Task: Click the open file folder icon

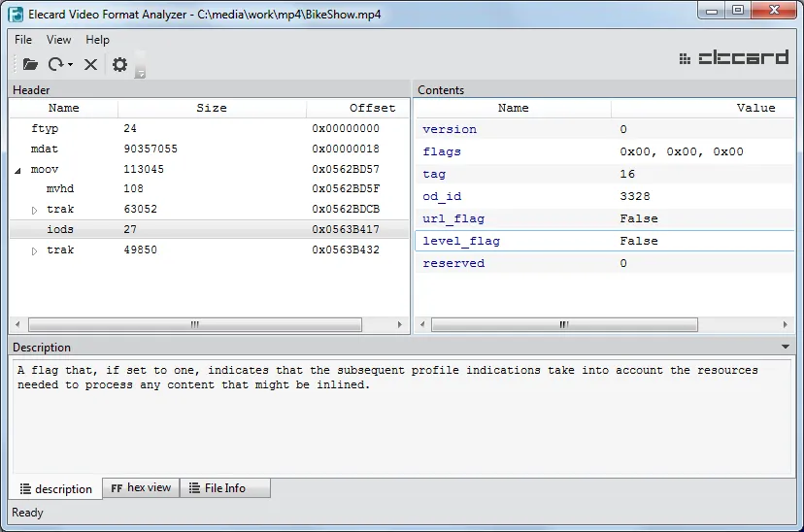Action: coord(30,65)
